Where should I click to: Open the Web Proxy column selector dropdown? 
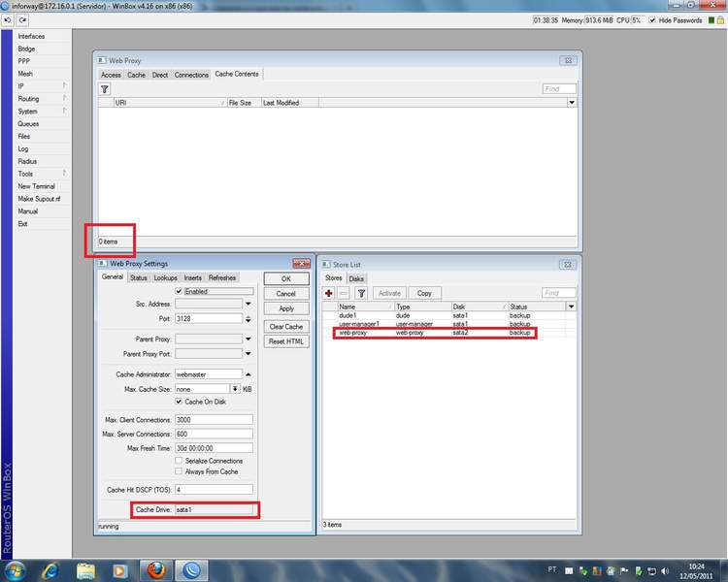coord(572,103)
